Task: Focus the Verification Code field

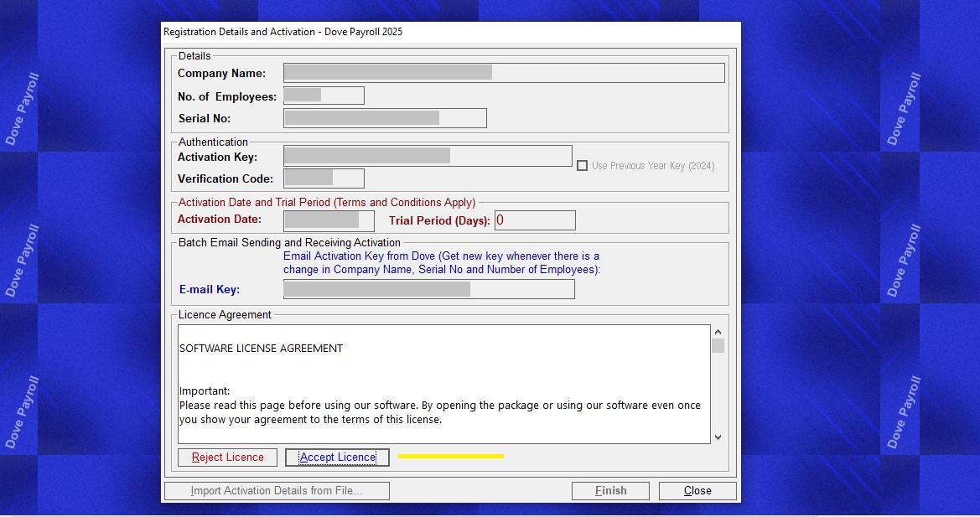Action: click(324, 178)
